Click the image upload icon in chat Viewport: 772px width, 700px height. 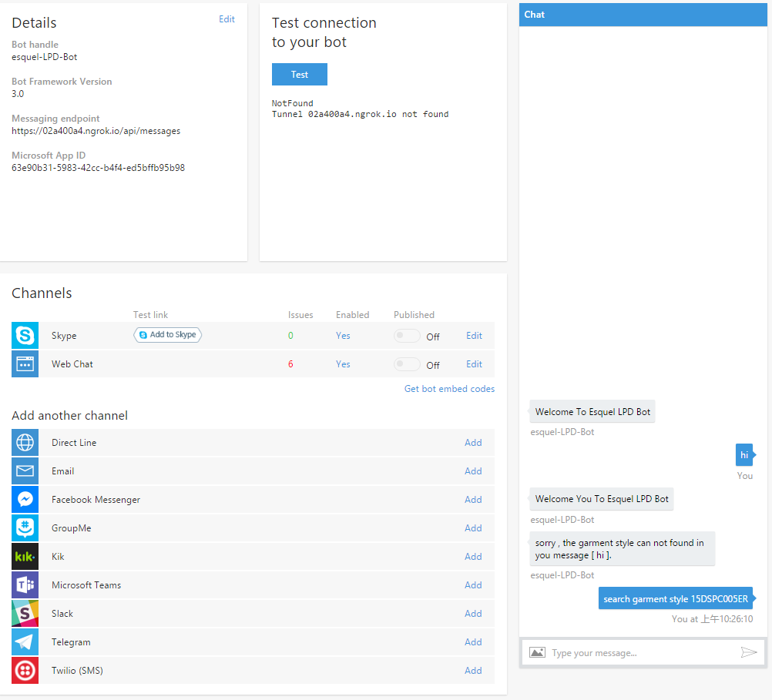(x=537, y=652)
